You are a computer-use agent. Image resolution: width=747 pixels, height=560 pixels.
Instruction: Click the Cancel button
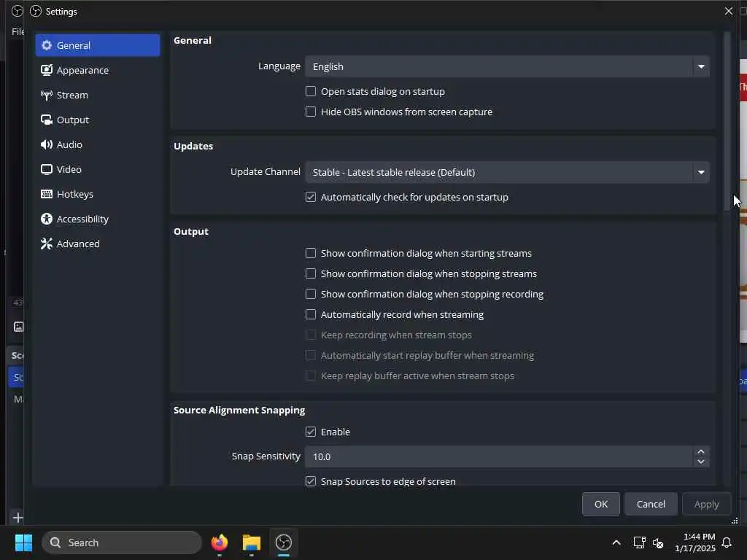click(651, 504)
